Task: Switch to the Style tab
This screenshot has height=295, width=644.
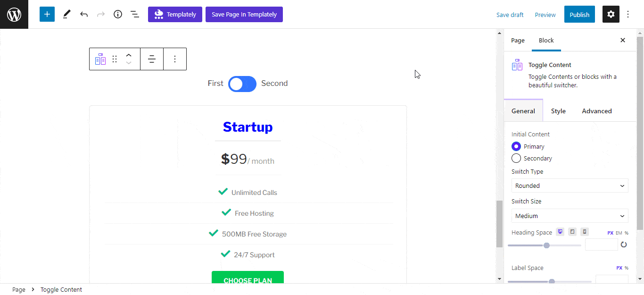Action: [558, 111]
